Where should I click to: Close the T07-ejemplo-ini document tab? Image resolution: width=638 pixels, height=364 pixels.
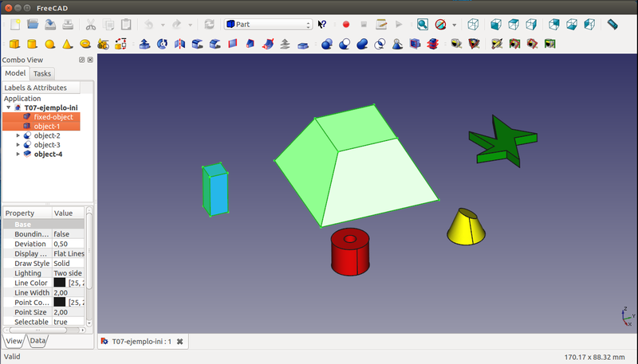pyautogui.click(x=180, y=342)
